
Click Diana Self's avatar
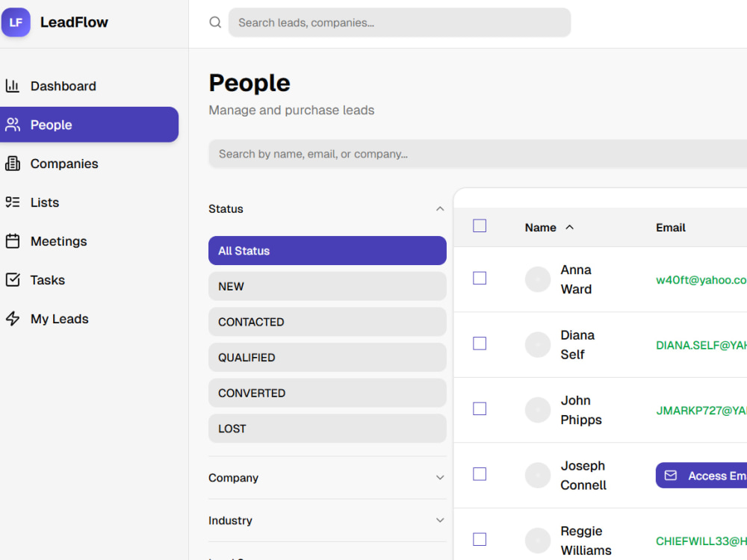[x=538, y=344]
